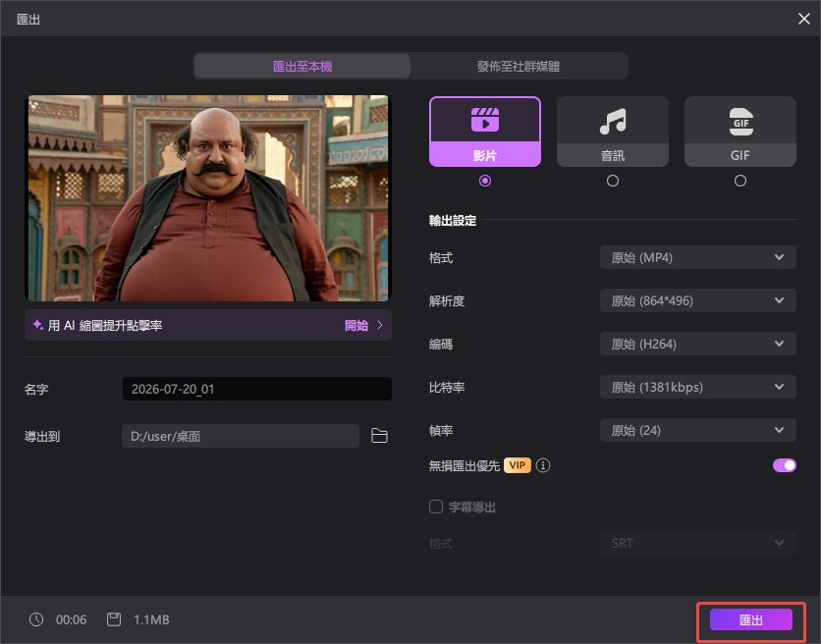Image resolution: width=821 pixels, height=644 pixels.
Task: Close the 匯出 dialog with the X
Action: pyautogui.click(x=803, y=19)
